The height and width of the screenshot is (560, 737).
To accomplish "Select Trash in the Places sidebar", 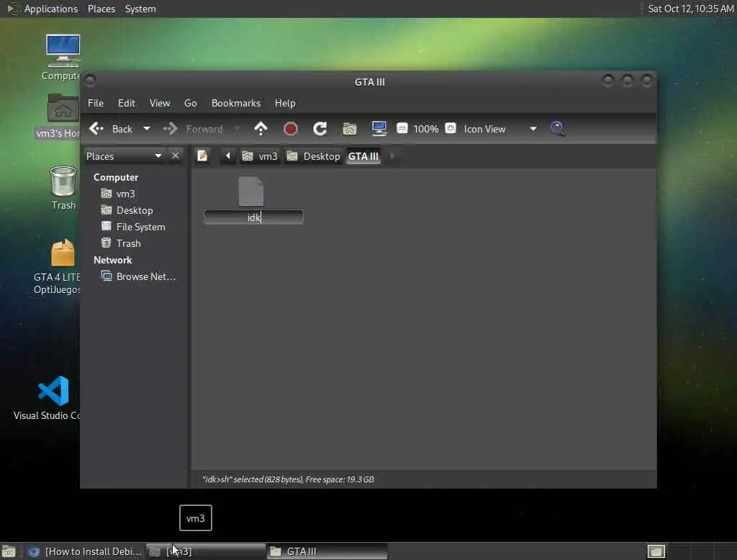I will pos(121,243).
